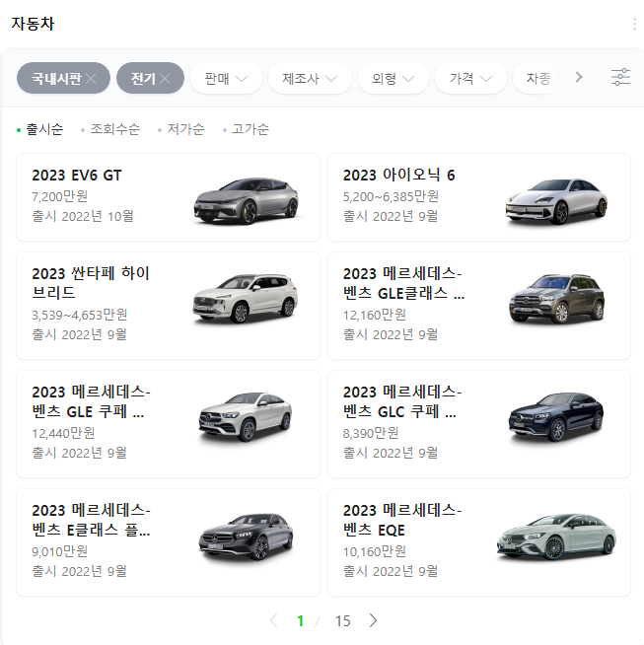Screen dimensions: 644x645
Task: Remove the 전기 filter with its X
Action: [165, 78]
